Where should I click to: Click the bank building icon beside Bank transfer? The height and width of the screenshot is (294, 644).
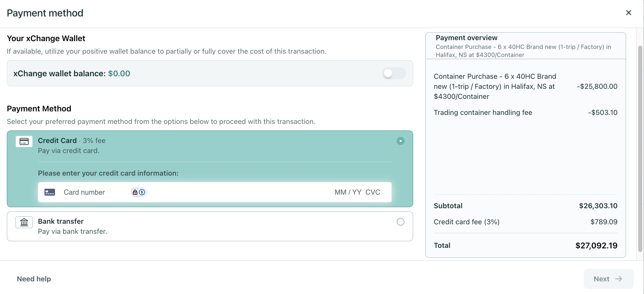[24, 222]
